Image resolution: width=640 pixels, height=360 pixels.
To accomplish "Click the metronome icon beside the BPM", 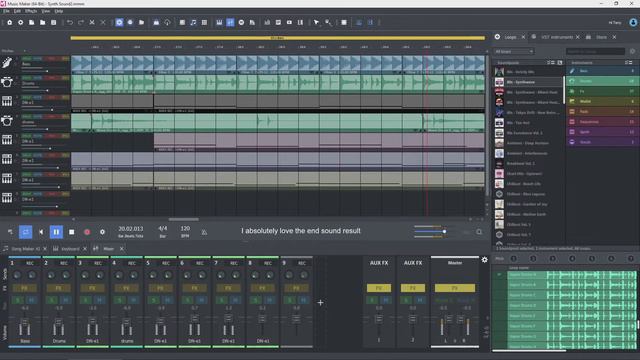I will tap(204, 232).
